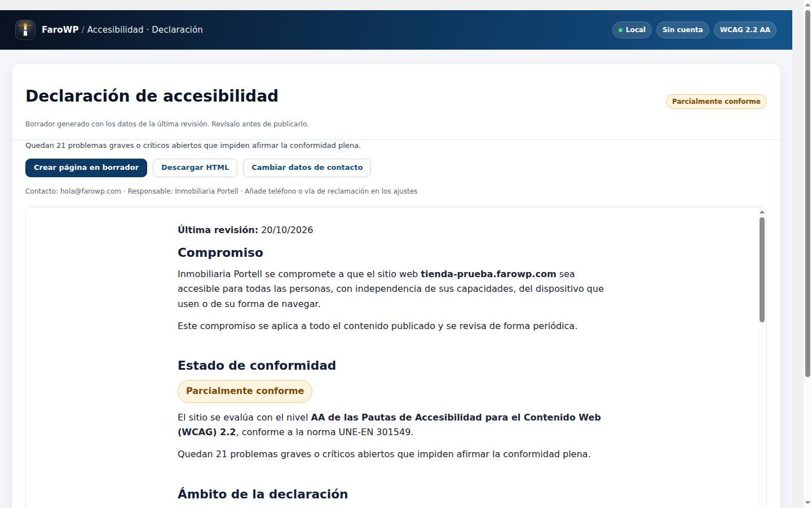
Task: Click the Sin cuenta pill
Action: (682, 30)
